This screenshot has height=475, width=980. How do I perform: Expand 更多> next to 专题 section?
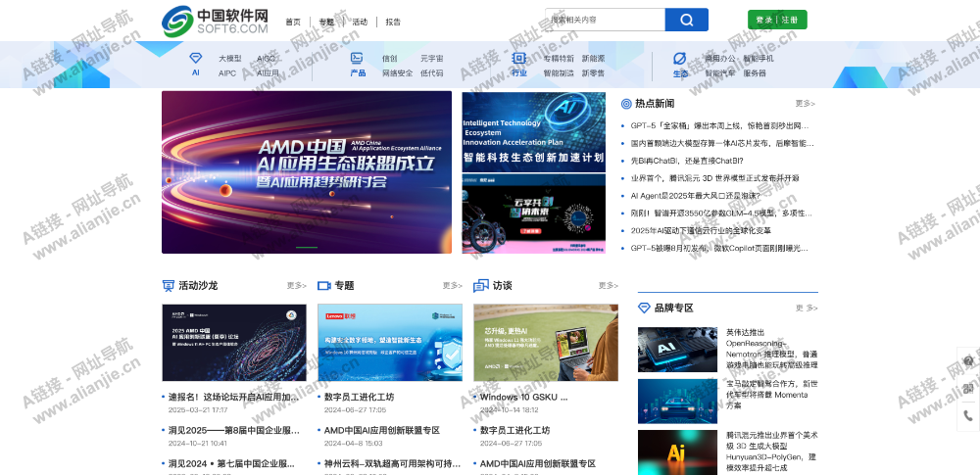(x=453, y=286)
